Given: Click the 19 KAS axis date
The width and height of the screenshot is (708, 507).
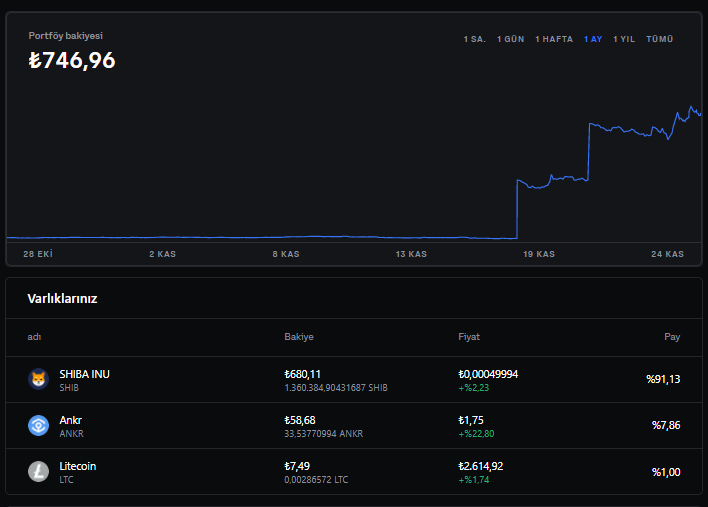Looking at the screenshot, I should point(539,254).
